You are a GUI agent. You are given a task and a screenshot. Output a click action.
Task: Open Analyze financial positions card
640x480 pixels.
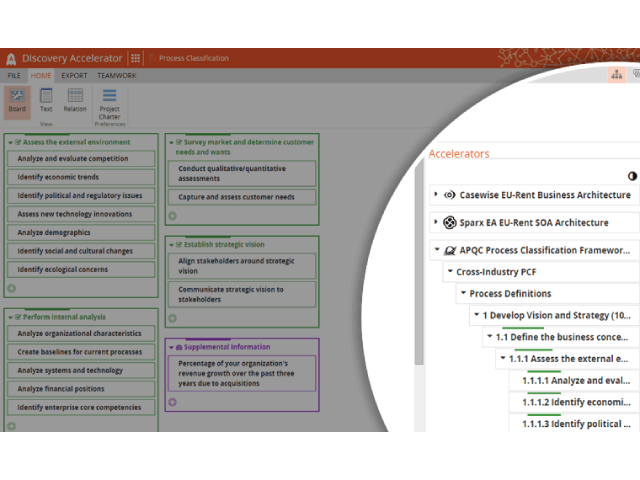81,389
